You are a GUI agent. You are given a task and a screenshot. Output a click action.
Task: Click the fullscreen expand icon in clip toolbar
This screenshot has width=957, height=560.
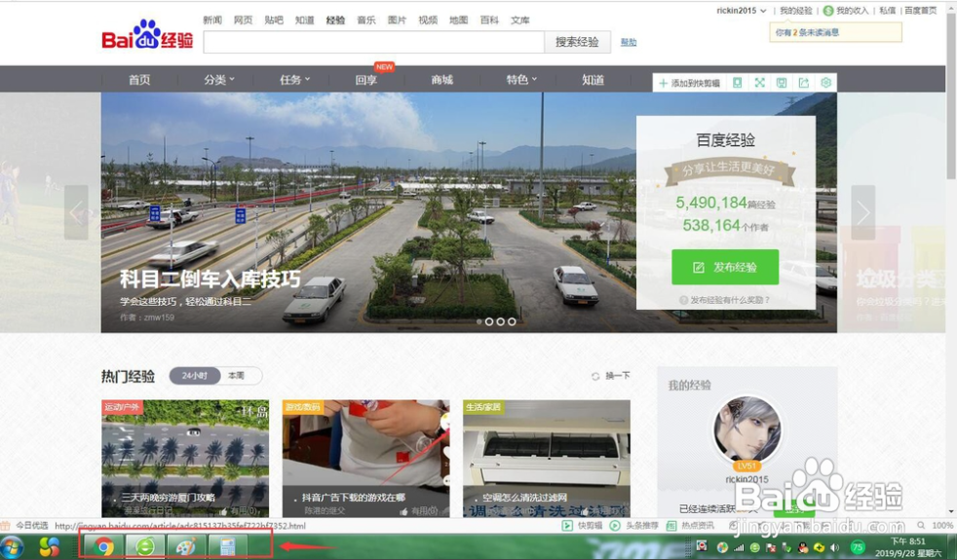click(x=759, y=83)
